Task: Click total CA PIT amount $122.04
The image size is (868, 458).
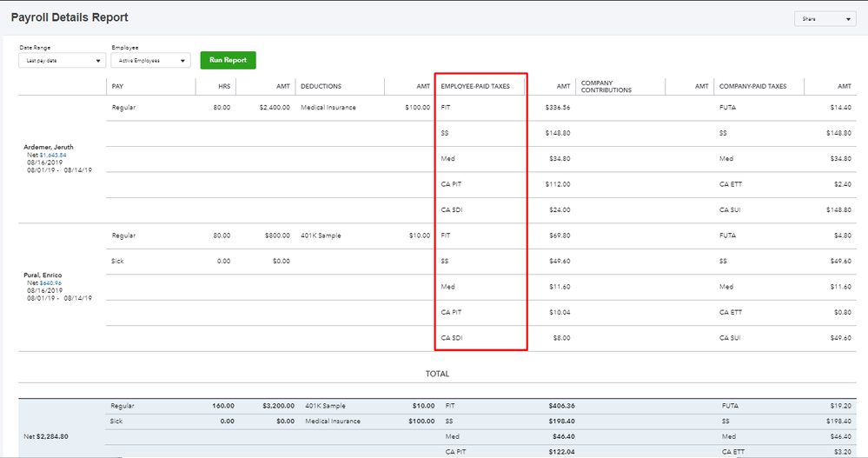Action: (x=561, y=452)
